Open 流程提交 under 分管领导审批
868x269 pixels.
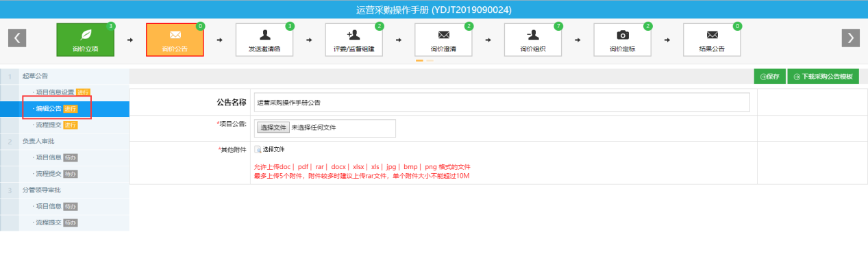point(49,222)
